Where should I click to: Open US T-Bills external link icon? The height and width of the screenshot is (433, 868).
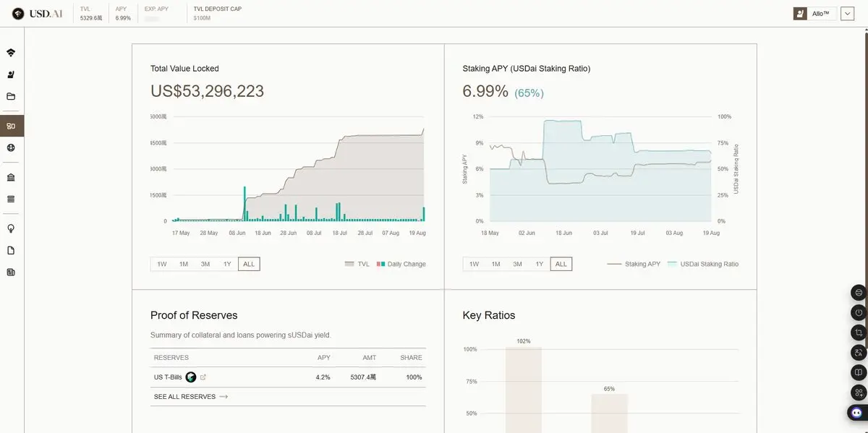[203, 377]
